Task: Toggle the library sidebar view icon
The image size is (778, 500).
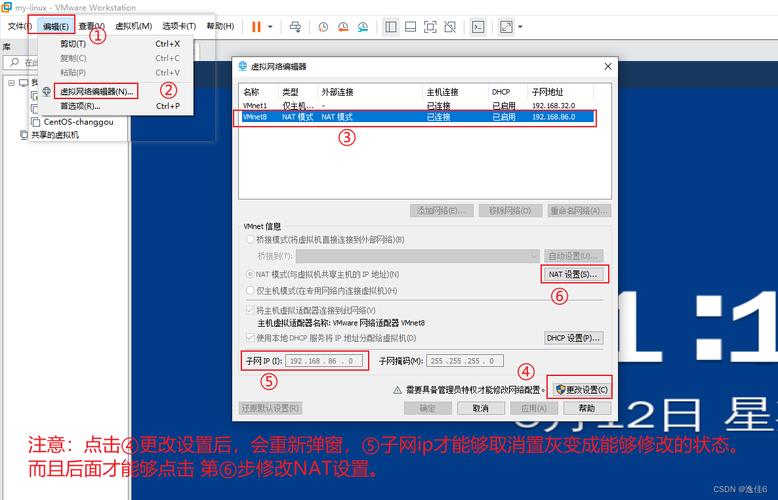Action: pyautogui.click(x=391, y=27)
